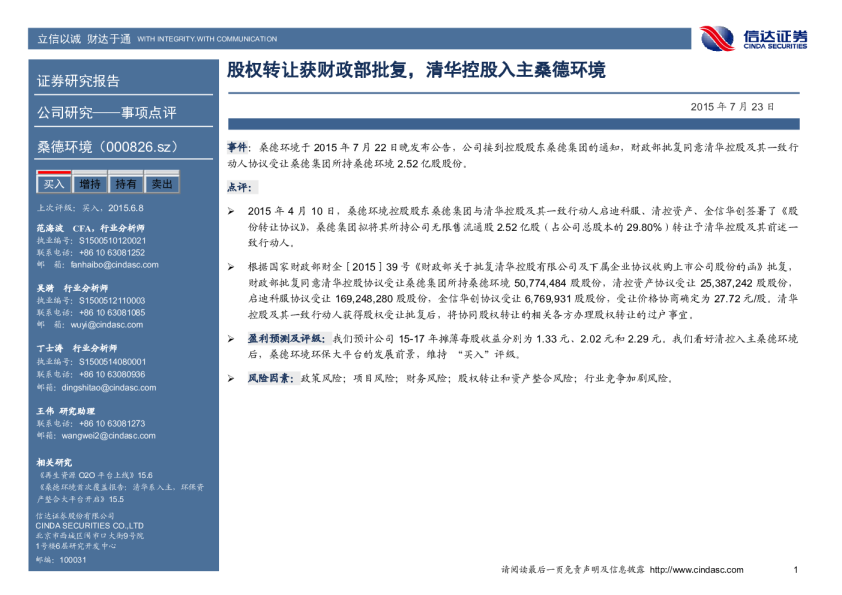
Task: Click the 证券研究报告 sidebar header
Action: tap(78, 81)
